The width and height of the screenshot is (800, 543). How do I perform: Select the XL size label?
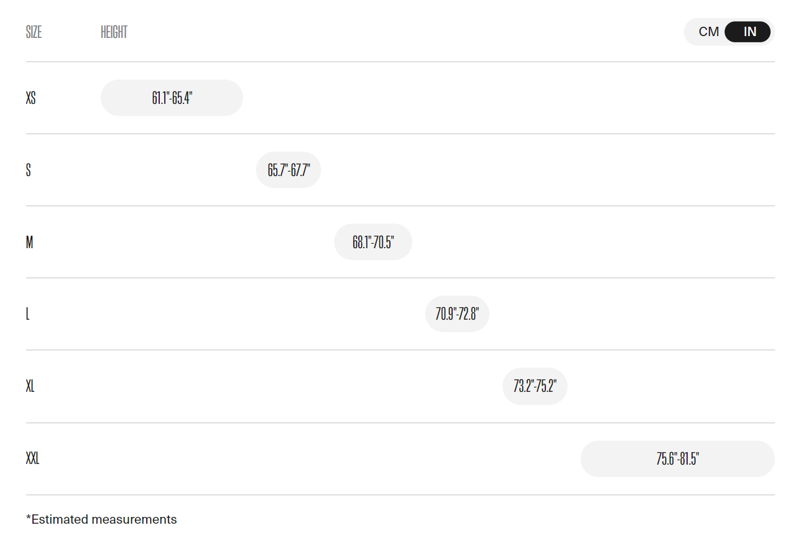pyautogui.click(x=30, y=386)
